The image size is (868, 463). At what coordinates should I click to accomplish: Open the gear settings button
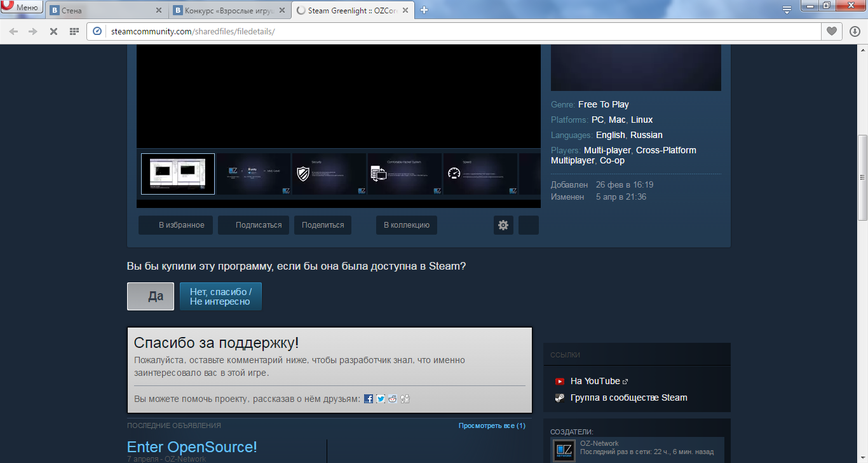pos(503,225)
